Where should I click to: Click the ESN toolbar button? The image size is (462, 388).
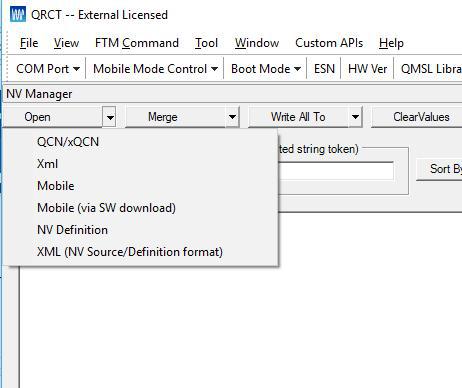[324, 69]
